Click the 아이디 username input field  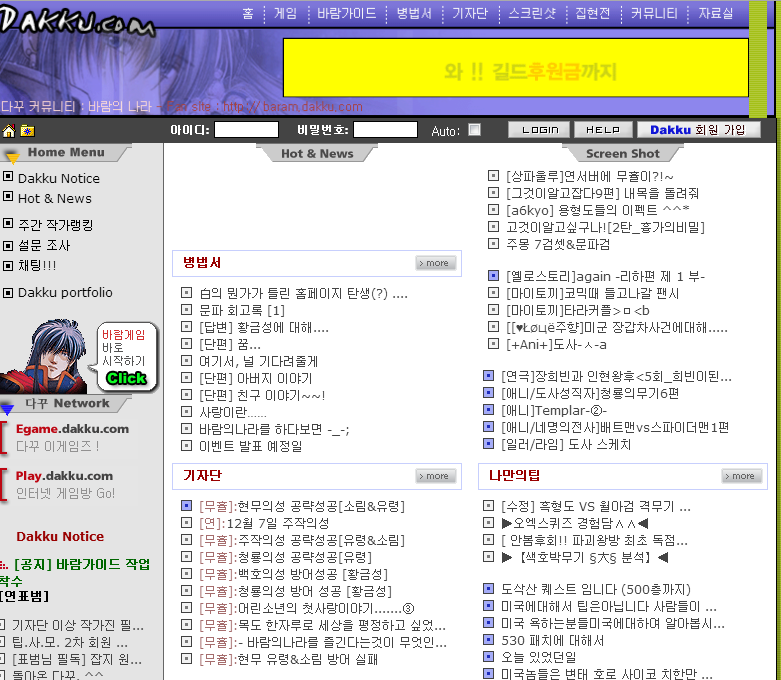tap(246, 130)
